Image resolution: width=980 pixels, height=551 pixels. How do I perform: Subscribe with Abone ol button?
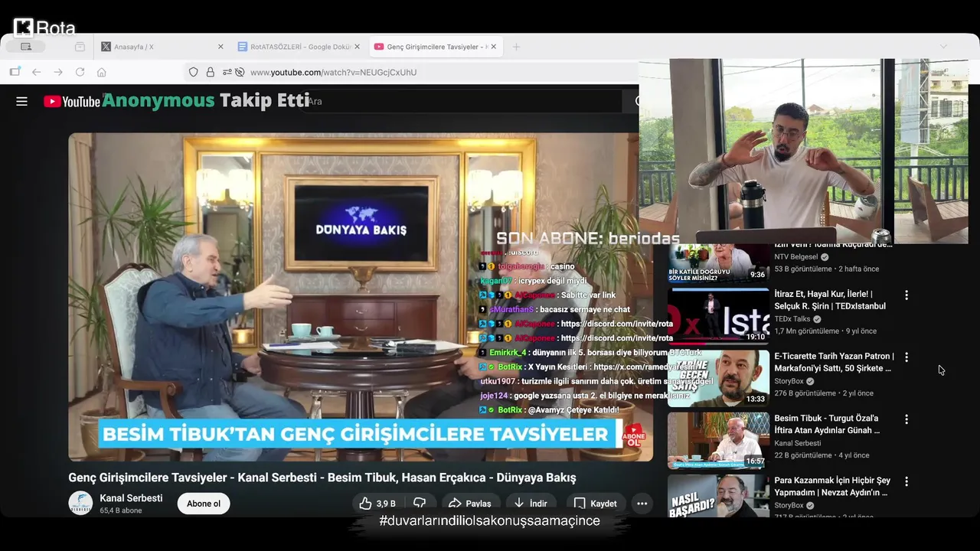click(x=204, y=504)
